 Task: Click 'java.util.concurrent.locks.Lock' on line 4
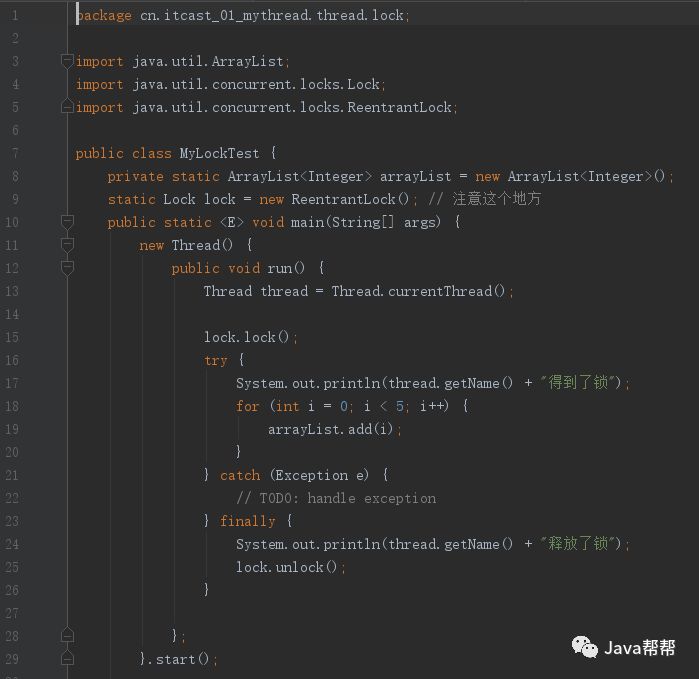pos(256,84)
